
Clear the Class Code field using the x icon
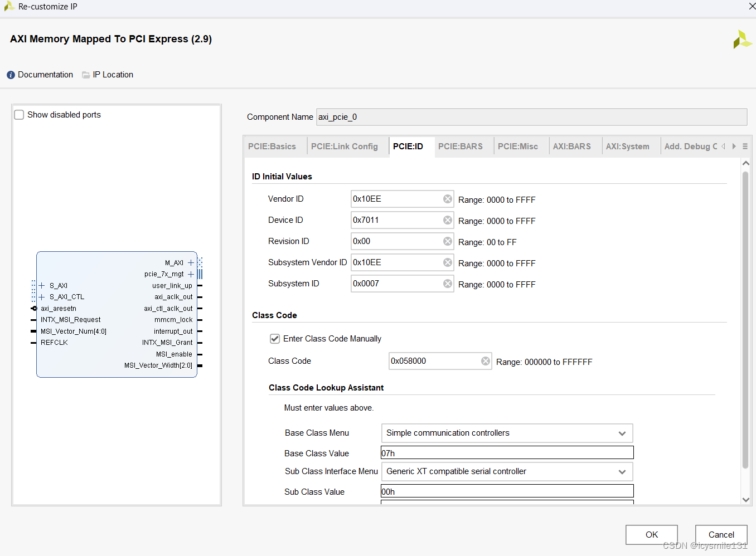tap(486, 360)
